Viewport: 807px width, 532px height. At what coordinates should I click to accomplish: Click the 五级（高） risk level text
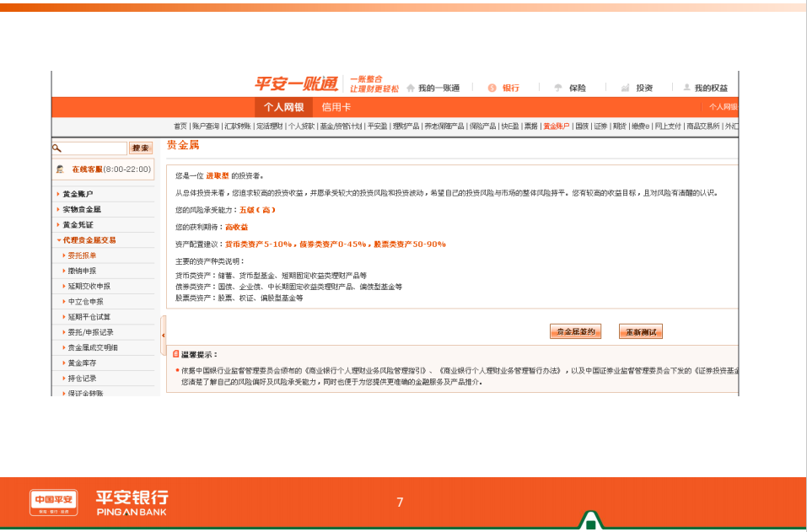click(257, 210)
